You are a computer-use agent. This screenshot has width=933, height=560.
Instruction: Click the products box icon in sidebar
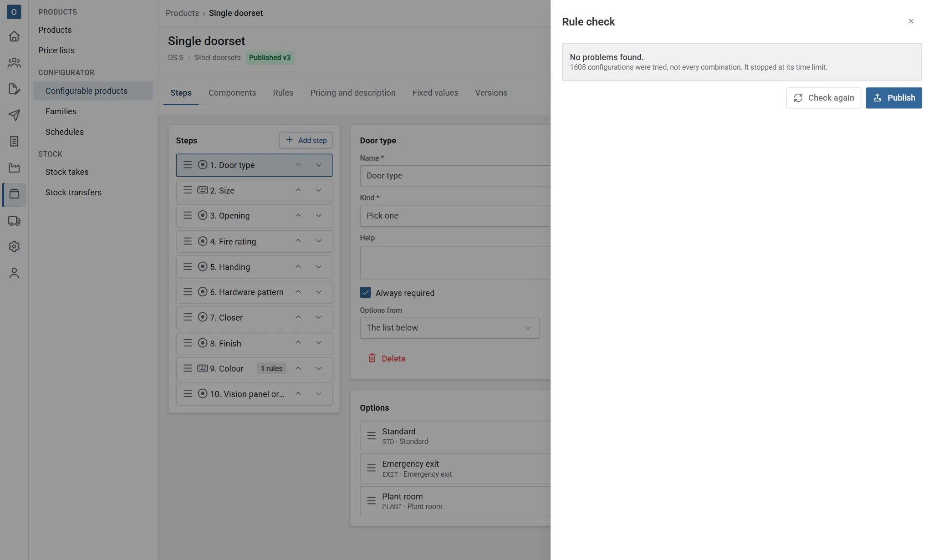[14, 194]
